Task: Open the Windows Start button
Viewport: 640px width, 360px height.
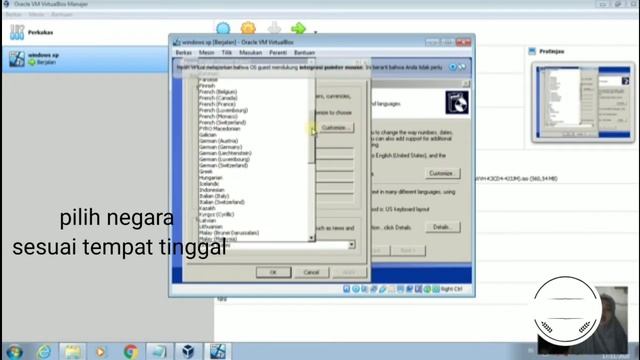Action: coord(14,351)
